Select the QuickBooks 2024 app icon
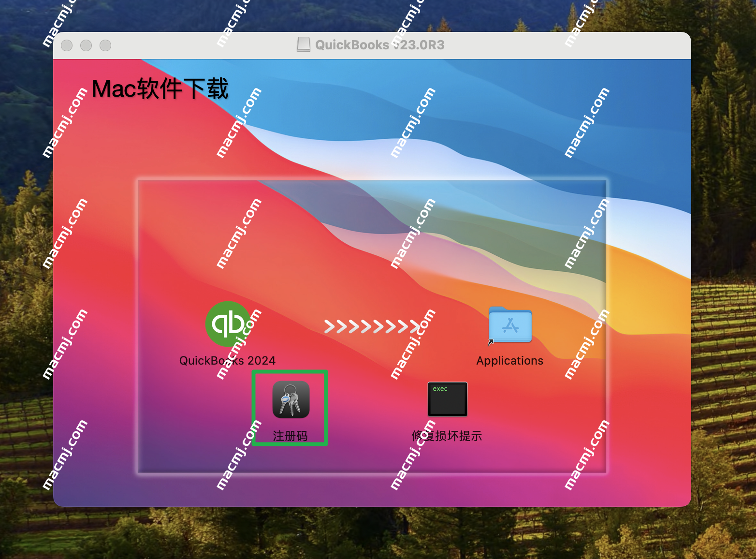756x559 pixels. coord(228,324)
